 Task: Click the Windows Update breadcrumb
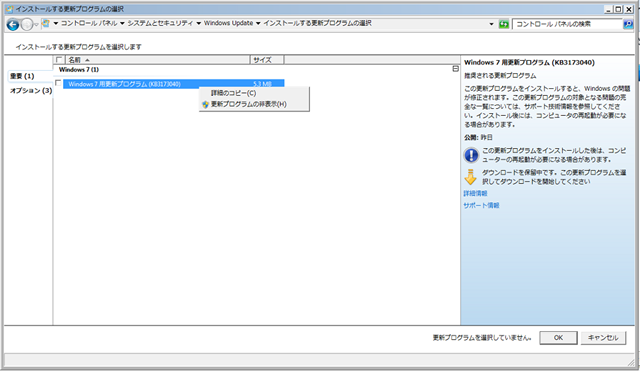tap(229, 24)
